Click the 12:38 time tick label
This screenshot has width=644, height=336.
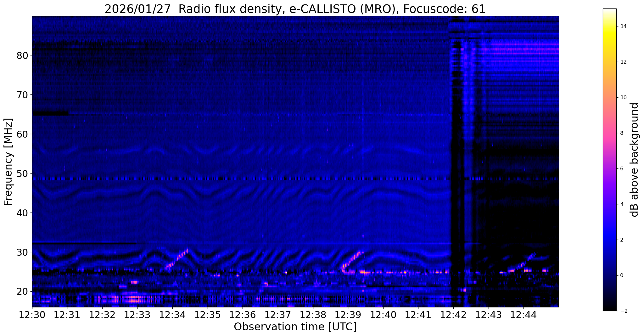click(x=313, y=315)
